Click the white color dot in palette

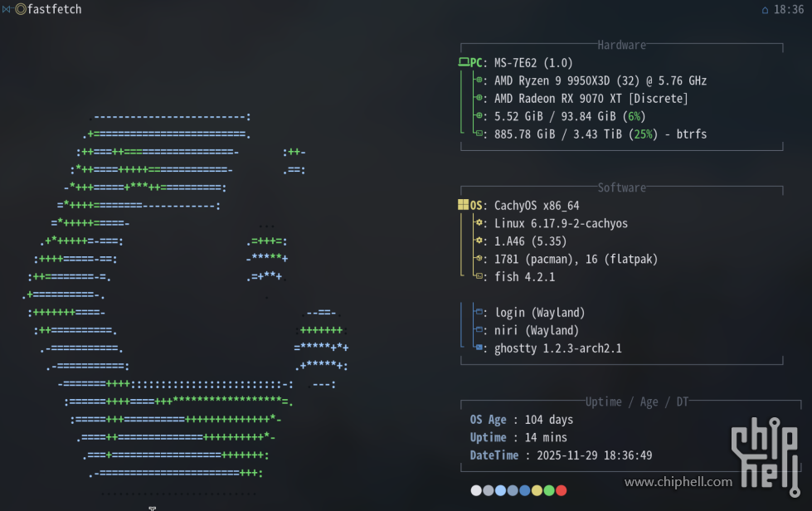(476, 490)
